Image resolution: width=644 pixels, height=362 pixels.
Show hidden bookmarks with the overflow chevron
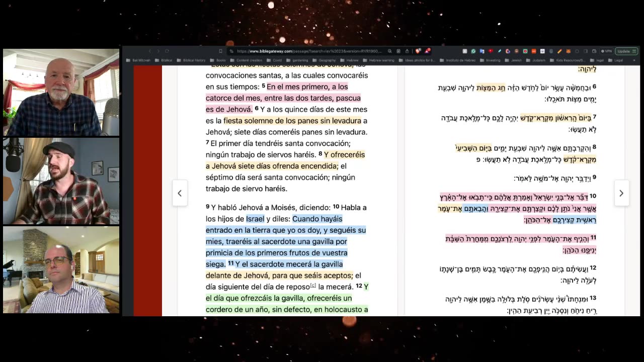point(634,60)
